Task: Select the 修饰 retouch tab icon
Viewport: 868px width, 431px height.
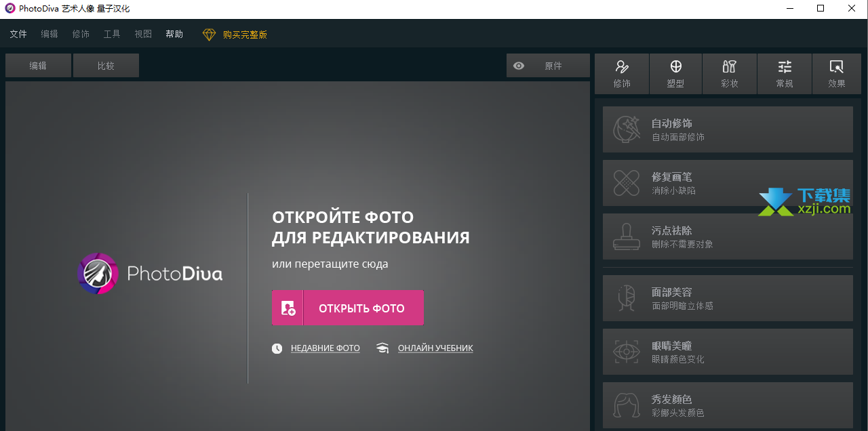Action: (622, 67)
